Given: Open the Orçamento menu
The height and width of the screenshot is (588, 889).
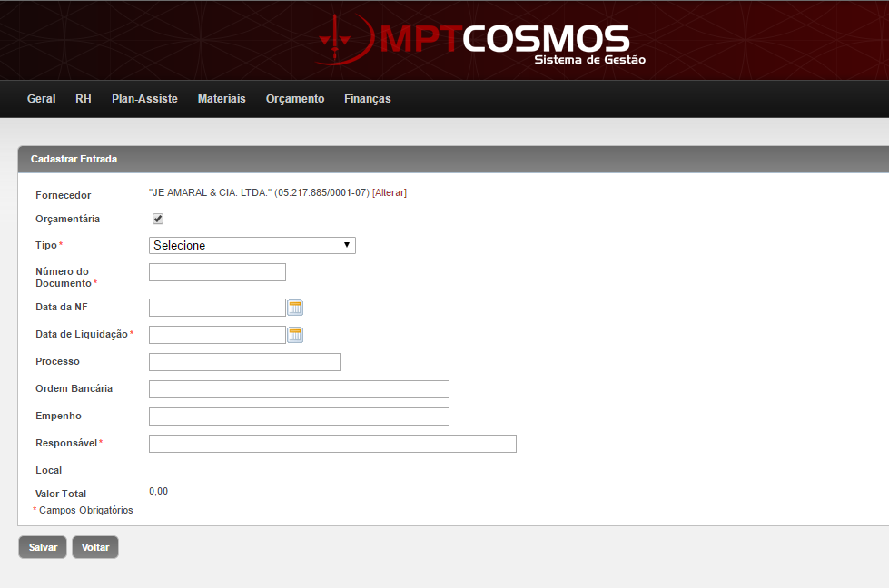Looking at the screenshot, I should 294,99.
